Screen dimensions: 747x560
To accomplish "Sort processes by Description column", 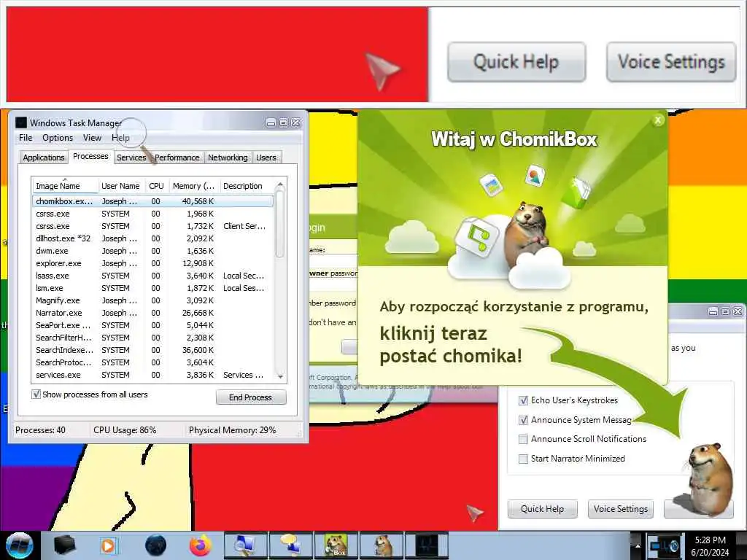I will [x=247, y=186].
